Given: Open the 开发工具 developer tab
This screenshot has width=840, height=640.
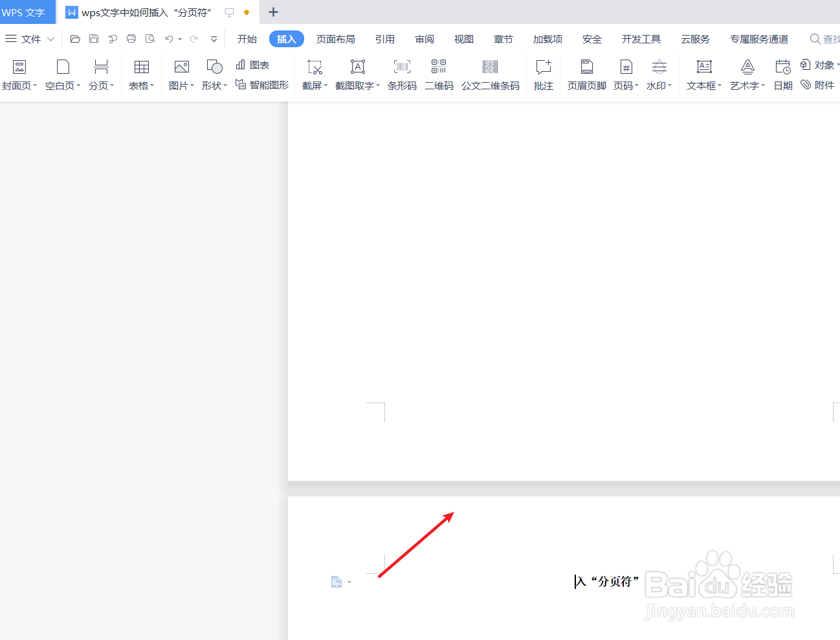Looking at the screenshot, I should (641, 39).
